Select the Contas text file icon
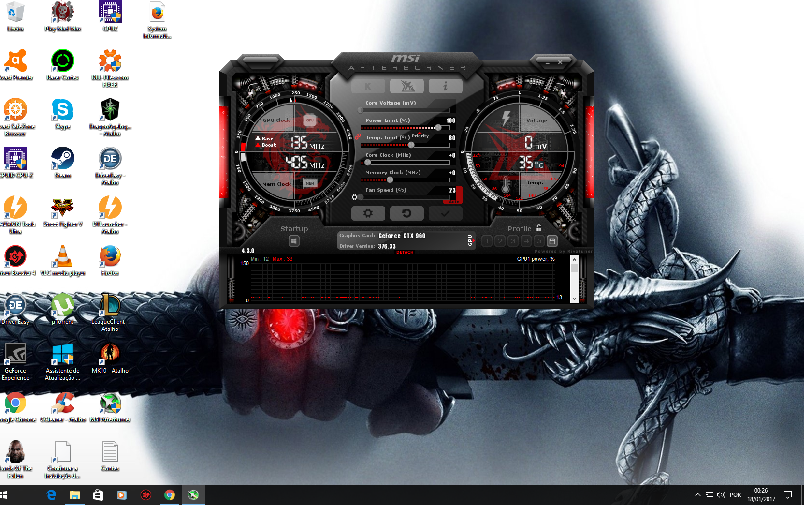812x508 pixels. (110, 456)
